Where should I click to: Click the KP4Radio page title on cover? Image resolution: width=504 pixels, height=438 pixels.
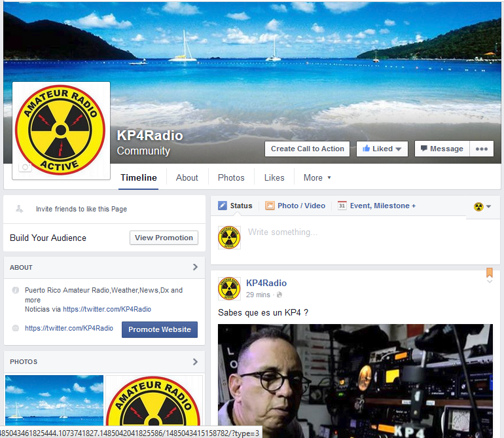point(150,136)
